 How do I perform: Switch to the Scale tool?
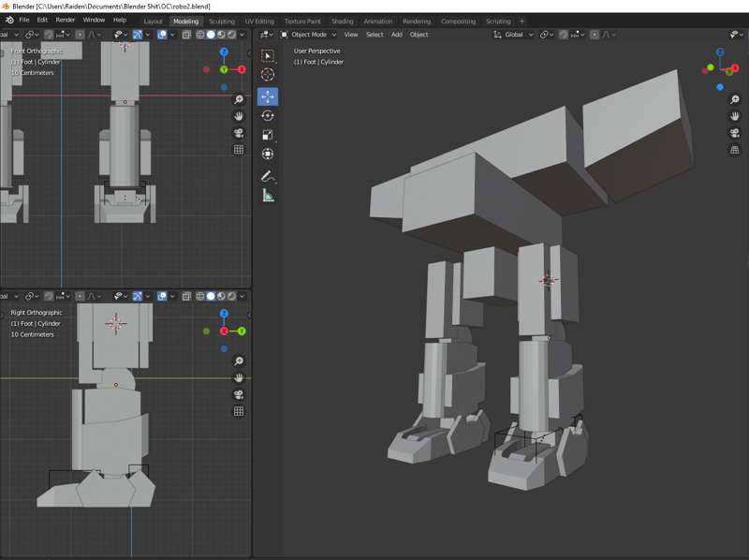coord(268,135)
